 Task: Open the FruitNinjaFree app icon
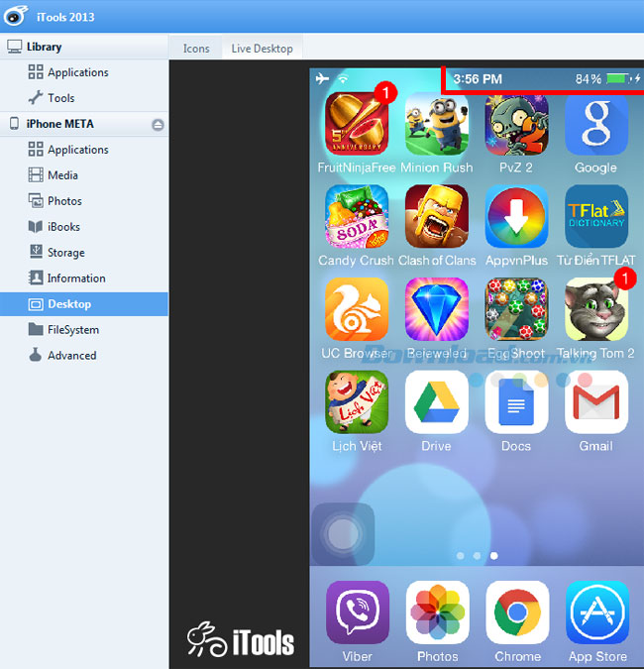point(357,124)
